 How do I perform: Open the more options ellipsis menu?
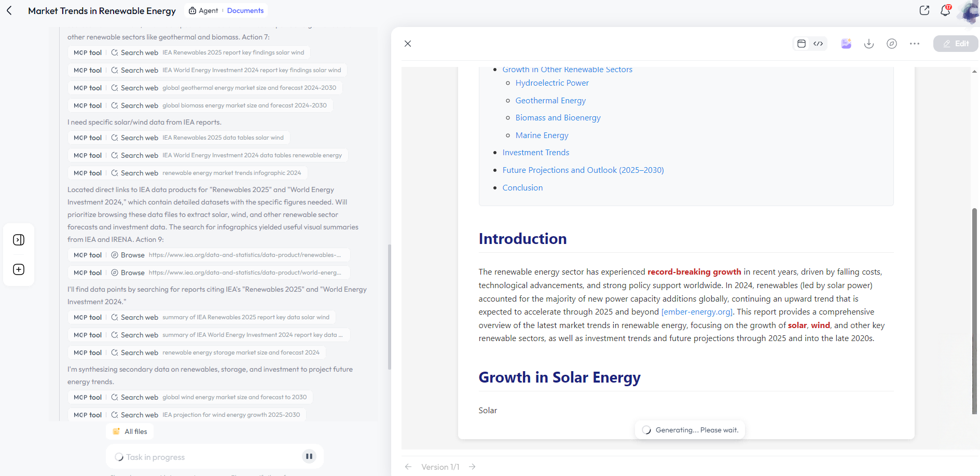coord(915,44)
